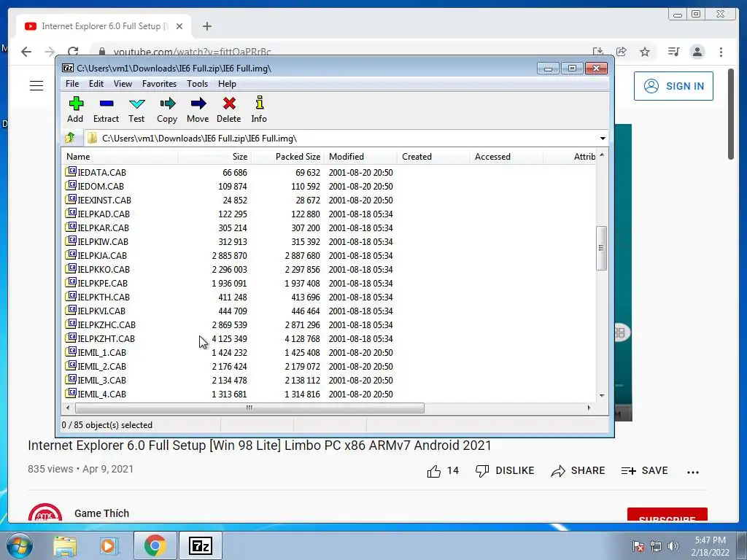Select the IELPKAD.CAB file
The width and height of the screenshot is (747, 560).
click(98, 214)
